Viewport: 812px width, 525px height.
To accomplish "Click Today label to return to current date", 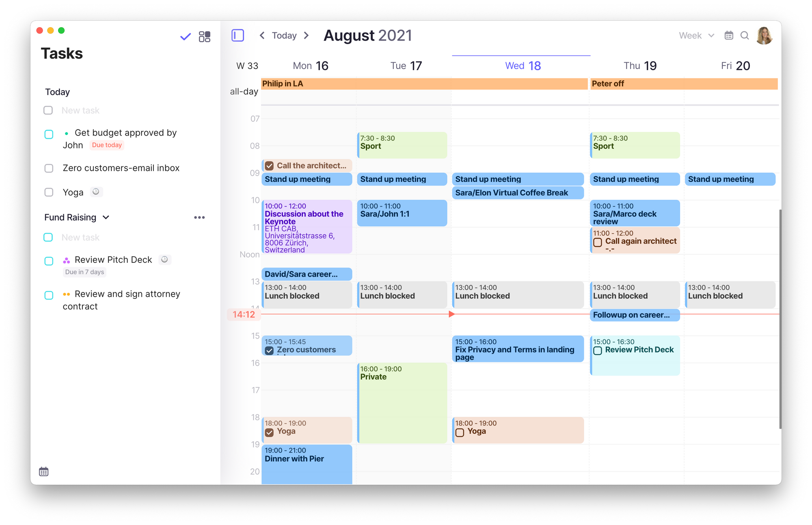I will pos(283,35).
